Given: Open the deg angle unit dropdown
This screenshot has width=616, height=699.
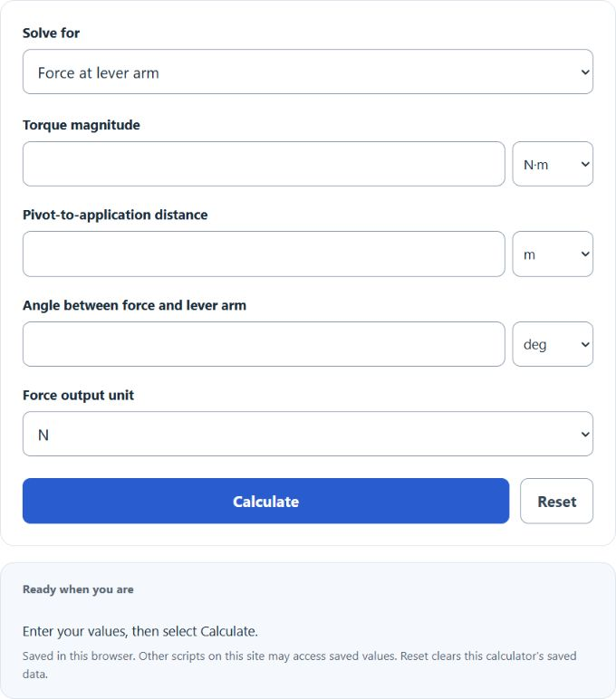Looking at the screenshot, I should pyautogui.click(x=553, y=344).
